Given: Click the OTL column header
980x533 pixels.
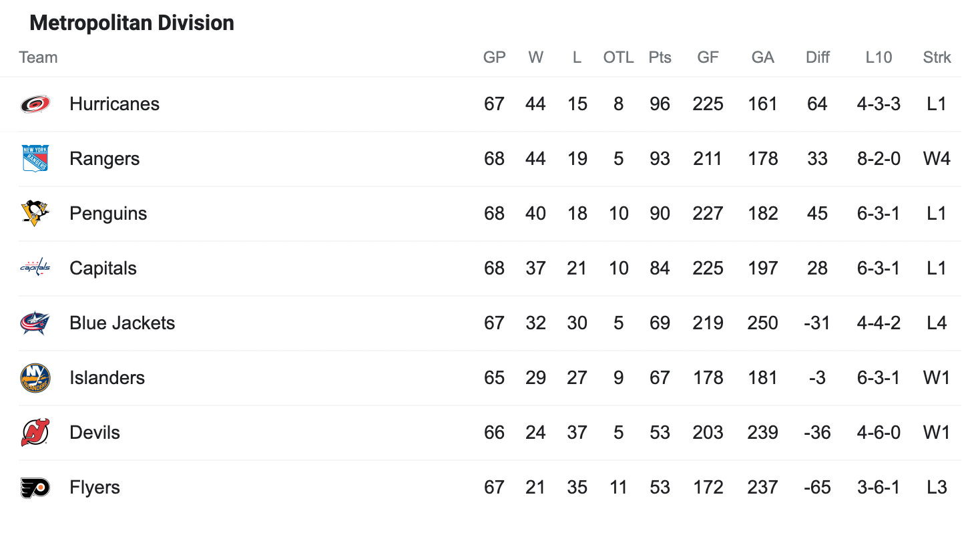Looking at the screenshot, I should pos(618,57).
